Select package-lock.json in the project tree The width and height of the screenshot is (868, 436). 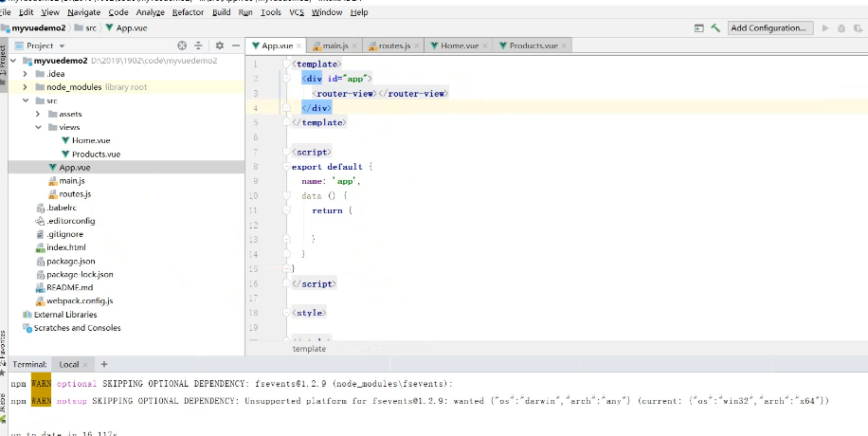coord(80,274)
